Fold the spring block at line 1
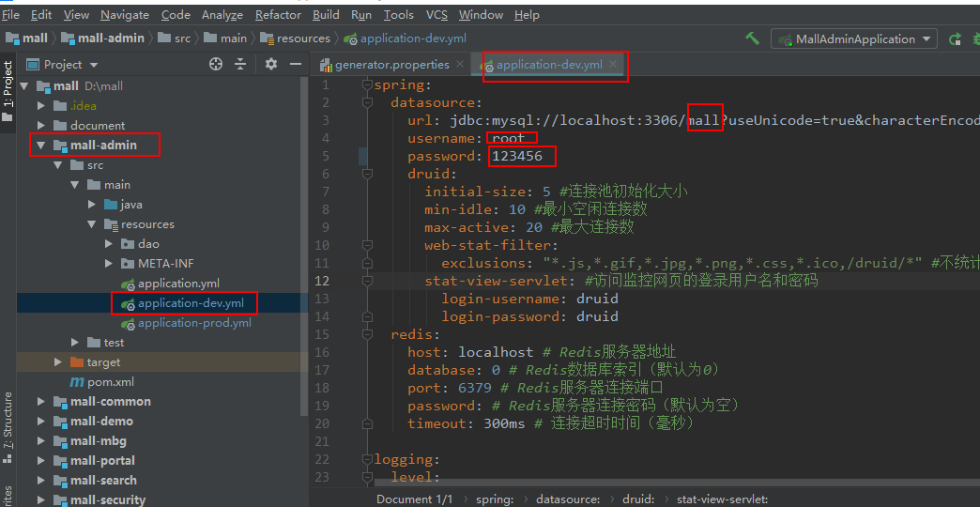This screenshot has height=507, width=980. 367,85
